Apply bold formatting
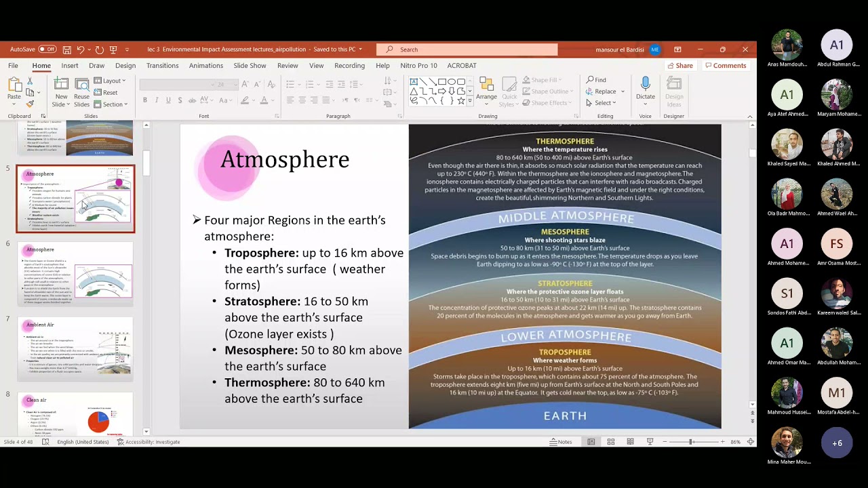The width and height of the screenshot is (868, 488). (x=144, y=100)
